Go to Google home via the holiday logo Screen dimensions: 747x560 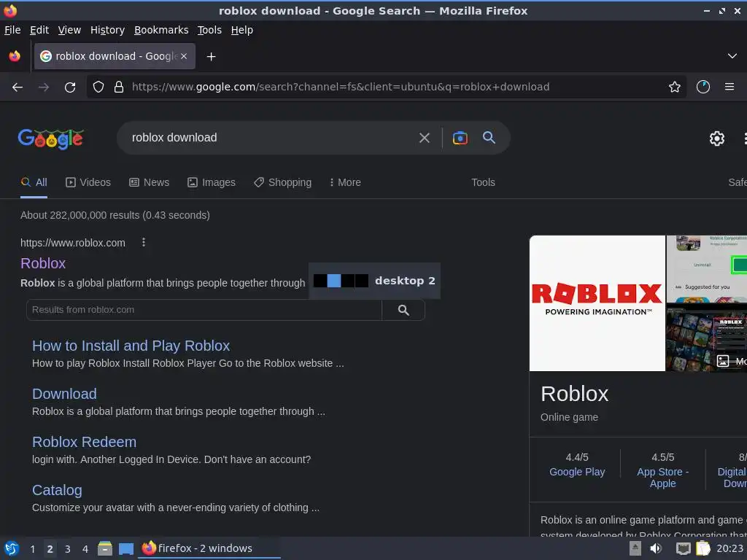point(51,139)
